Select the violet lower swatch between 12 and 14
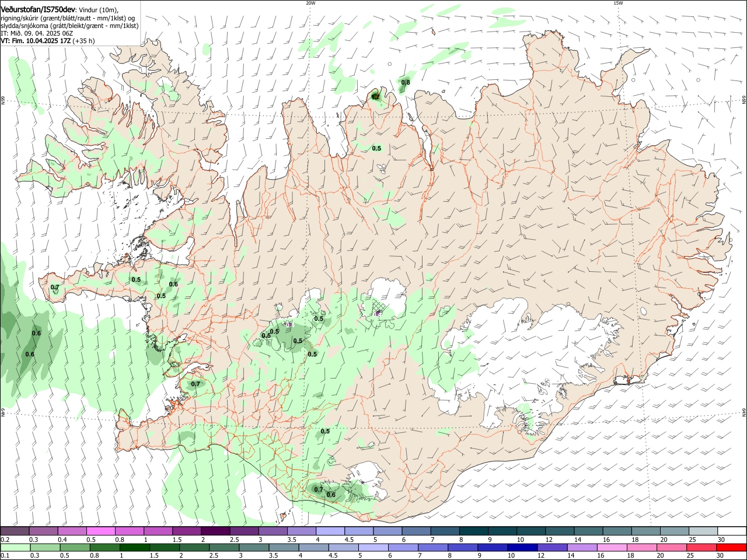The image size is (747, 560). pos(552,547)
